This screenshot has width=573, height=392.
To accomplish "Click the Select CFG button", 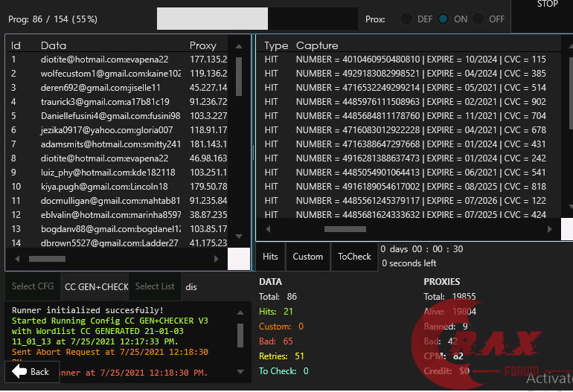I will coord(33,286).
